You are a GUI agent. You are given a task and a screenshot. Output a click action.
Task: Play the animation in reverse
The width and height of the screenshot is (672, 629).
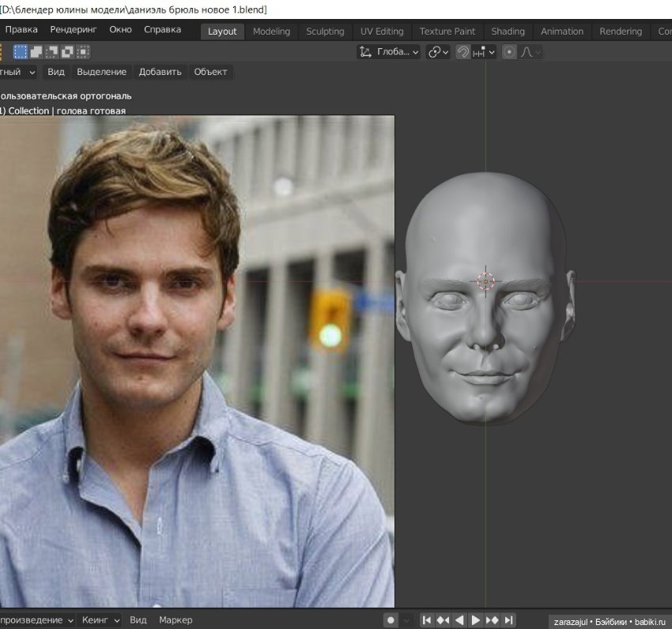[459, 620]
